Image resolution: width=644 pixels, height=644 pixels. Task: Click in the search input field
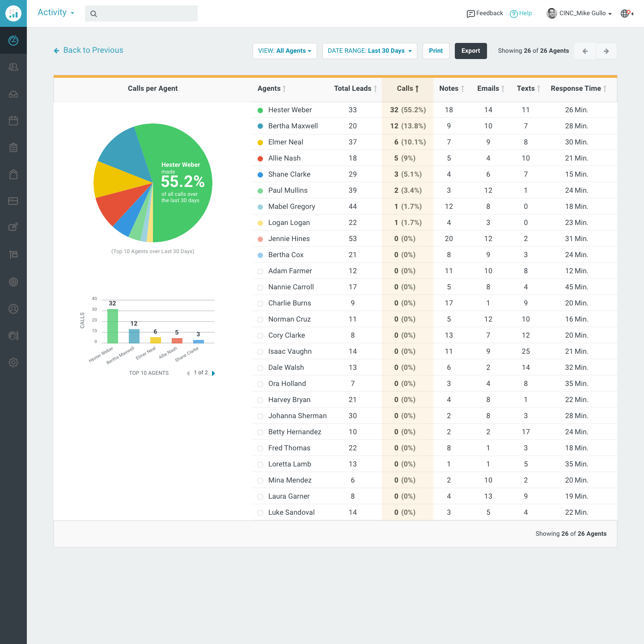click(141, 13)
